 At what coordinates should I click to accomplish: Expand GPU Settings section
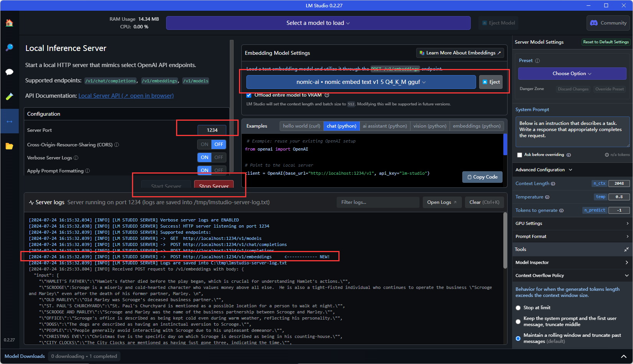pos(572,223)
